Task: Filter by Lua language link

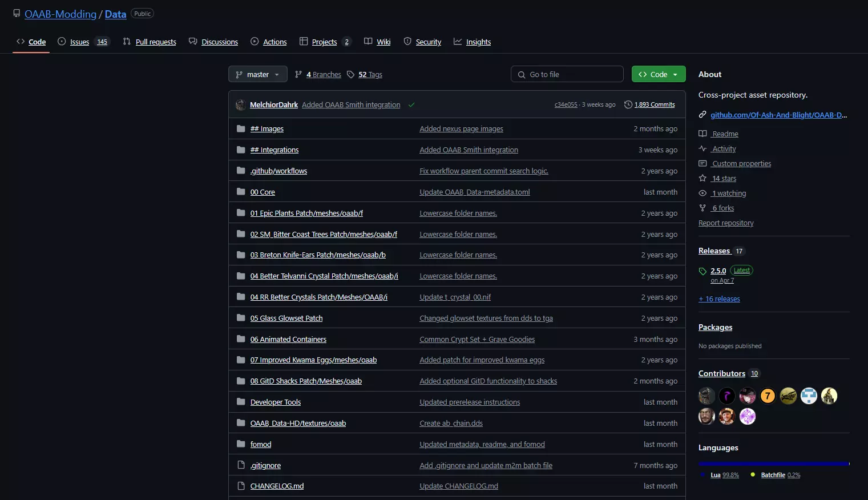Action: (x=724, y=475)
